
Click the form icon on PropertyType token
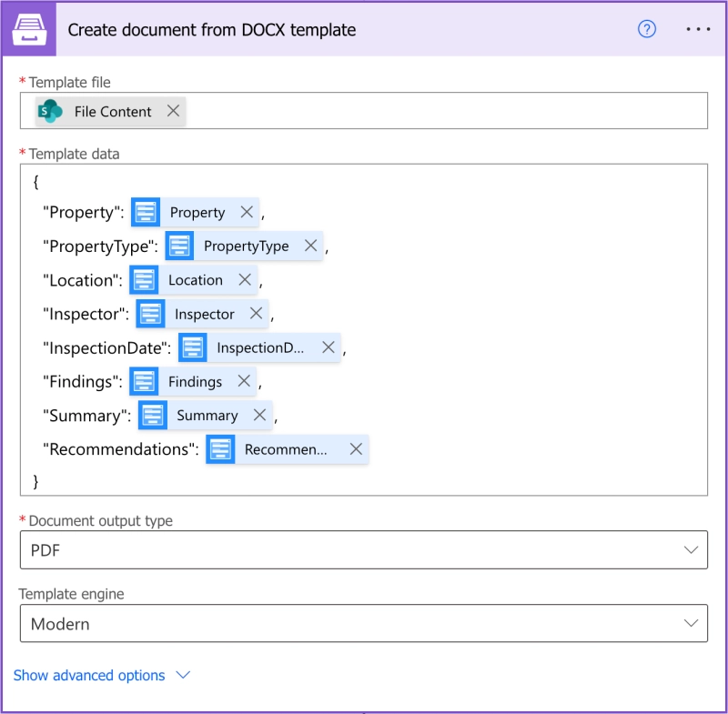179,246
